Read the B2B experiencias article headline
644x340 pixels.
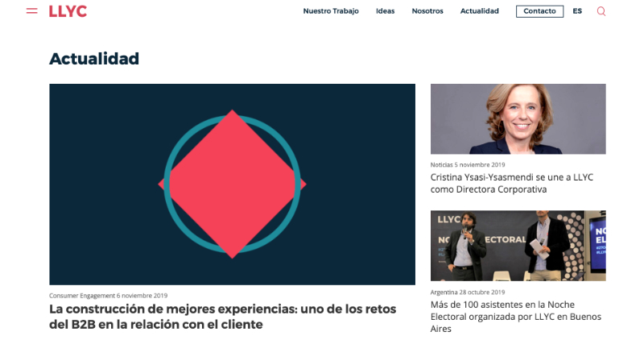pyautogui.click(x=223, y=316)
